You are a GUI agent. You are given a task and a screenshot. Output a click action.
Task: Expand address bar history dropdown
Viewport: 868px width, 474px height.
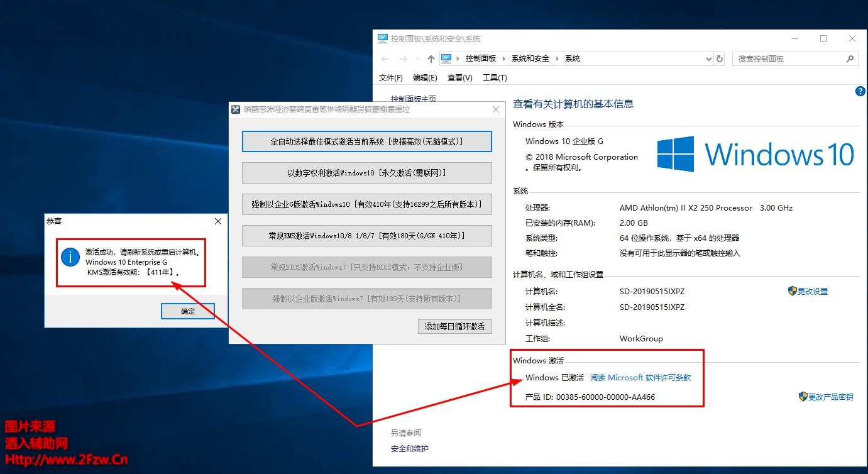tap(708, 58)
